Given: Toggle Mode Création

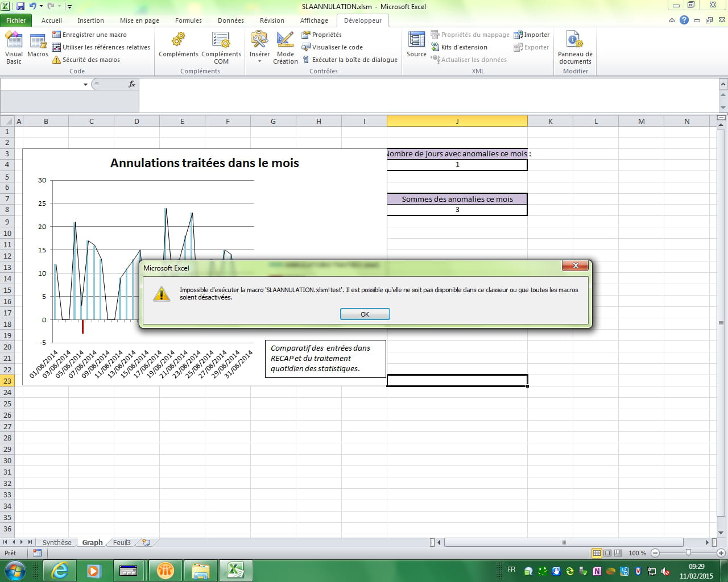Looking at the screenshot, I should [286, 48].
